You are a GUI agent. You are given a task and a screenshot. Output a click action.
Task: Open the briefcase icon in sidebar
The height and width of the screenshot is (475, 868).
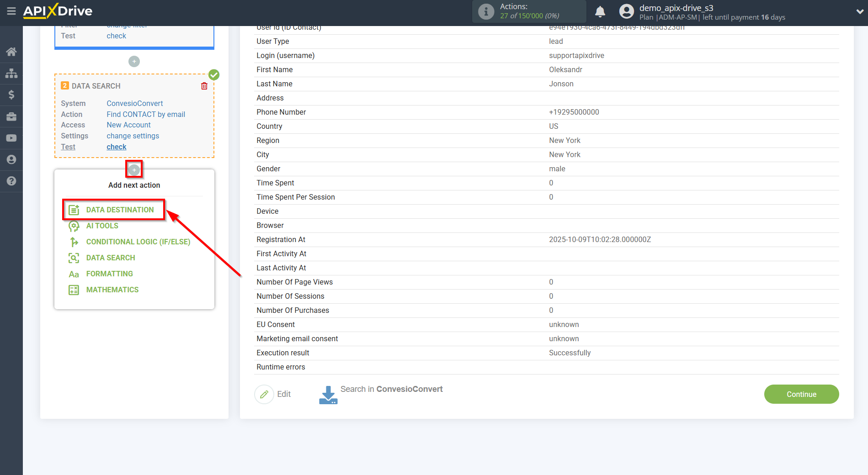pos(11,116)
